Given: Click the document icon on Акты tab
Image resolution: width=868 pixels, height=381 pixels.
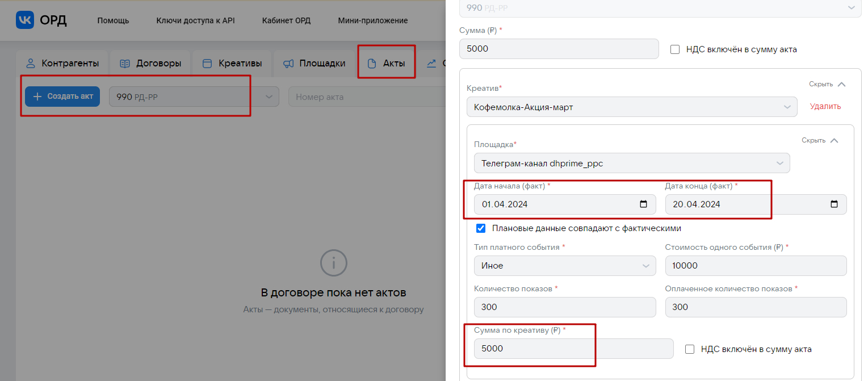Looking at the screenshot, I should [x=372, y=64].
